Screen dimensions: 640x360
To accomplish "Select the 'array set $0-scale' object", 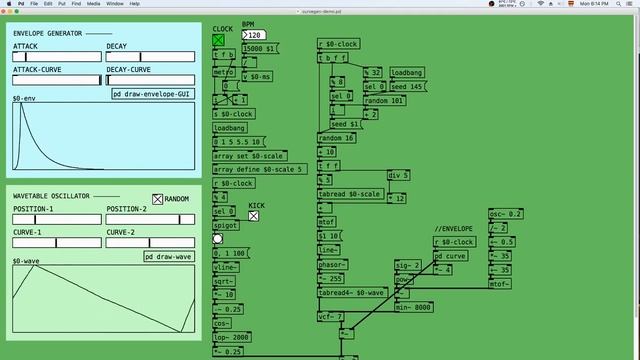I will pos(250,156).
